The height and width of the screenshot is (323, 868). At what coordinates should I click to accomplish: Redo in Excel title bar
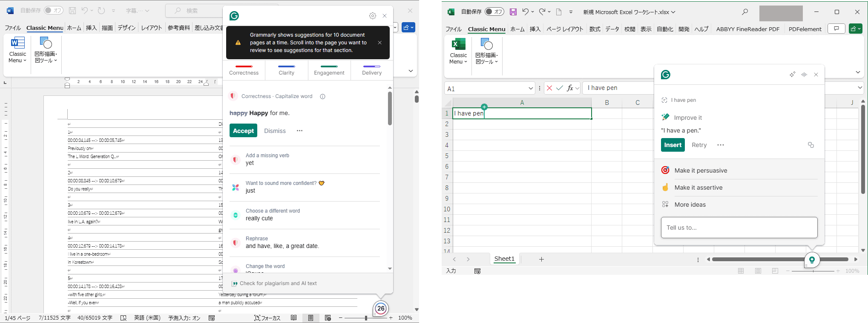[542, 12]
